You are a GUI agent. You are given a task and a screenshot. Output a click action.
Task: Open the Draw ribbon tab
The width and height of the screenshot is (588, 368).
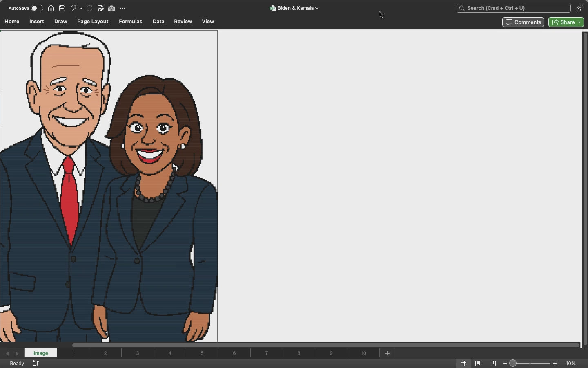pyautogui.click(x=60, y=22)
